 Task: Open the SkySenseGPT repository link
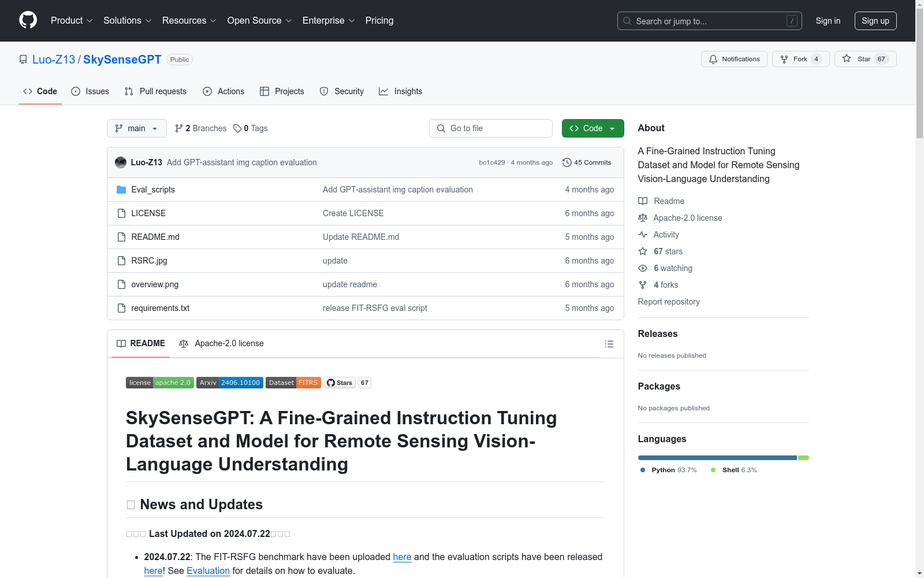click(x=122, y=60)
